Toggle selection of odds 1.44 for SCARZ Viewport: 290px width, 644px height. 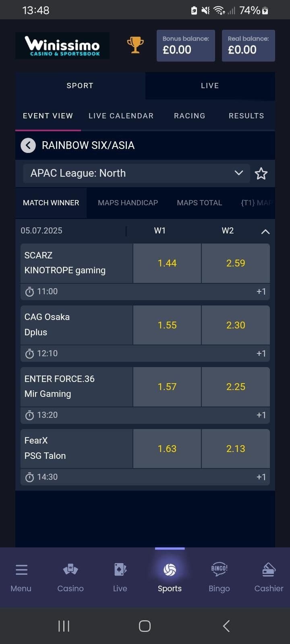167,263
